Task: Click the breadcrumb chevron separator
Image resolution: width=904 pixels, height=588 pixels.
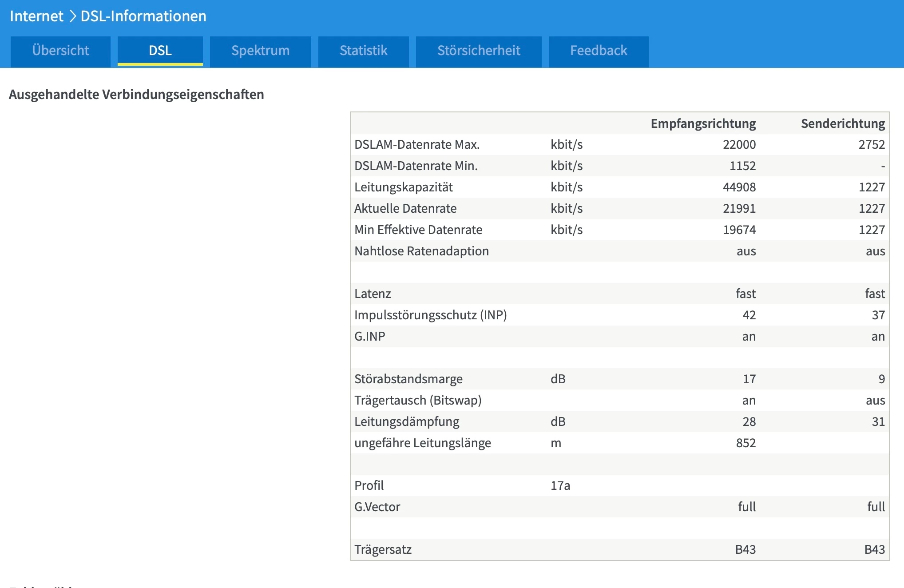Action: [x=72, y=16]
